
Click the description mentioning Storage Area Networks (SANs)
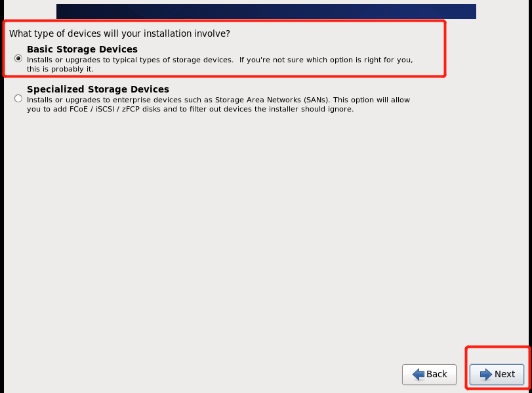coord(218,104)
